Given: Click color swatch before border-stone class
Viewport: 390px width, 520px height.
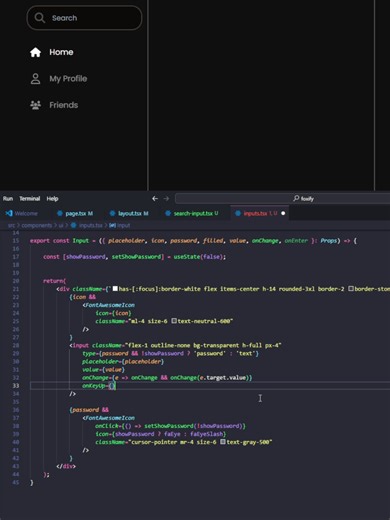Looking at the screenshot, I should click(351, 289).
